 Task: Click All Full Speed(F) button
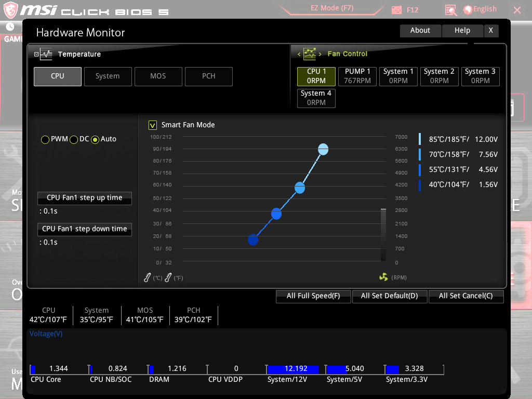313,296
